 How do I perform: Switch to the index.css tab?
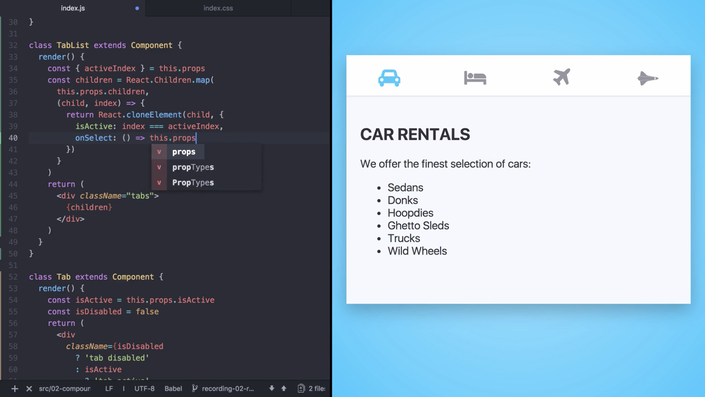(218, 8)
